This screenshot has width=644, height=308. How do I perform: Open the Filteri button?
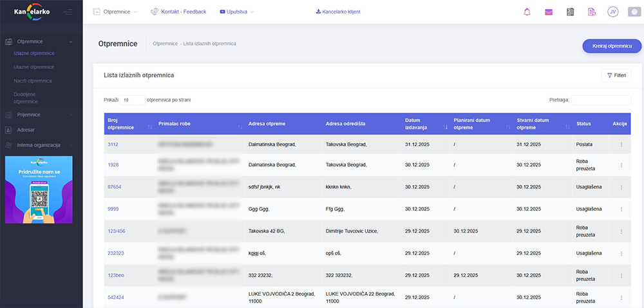pyautogui.click(x=616, y=75)
